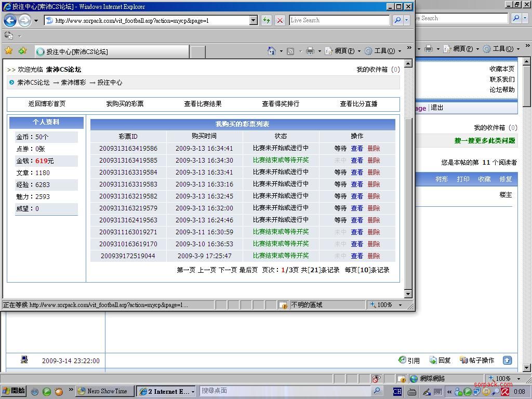Click the 回复 reply button
Screen dimensions: 532x399
pyautogui.click(x=440, y=360)
